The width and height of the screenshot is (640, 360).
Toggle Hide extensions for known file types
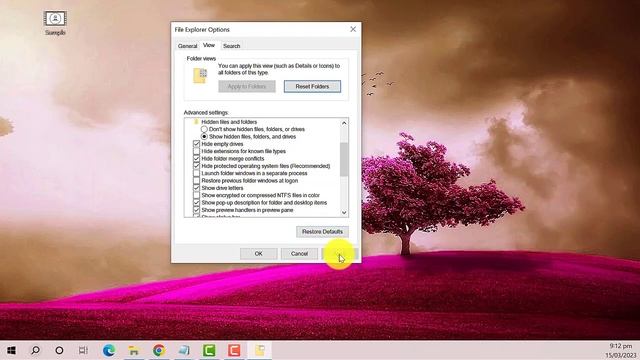[196, 151]
